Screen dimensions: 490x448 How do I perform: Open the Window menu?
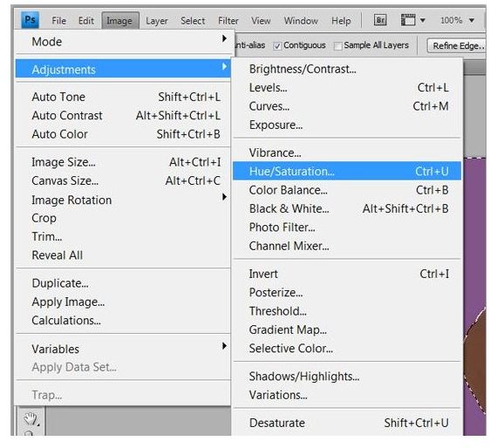point(301,21)
